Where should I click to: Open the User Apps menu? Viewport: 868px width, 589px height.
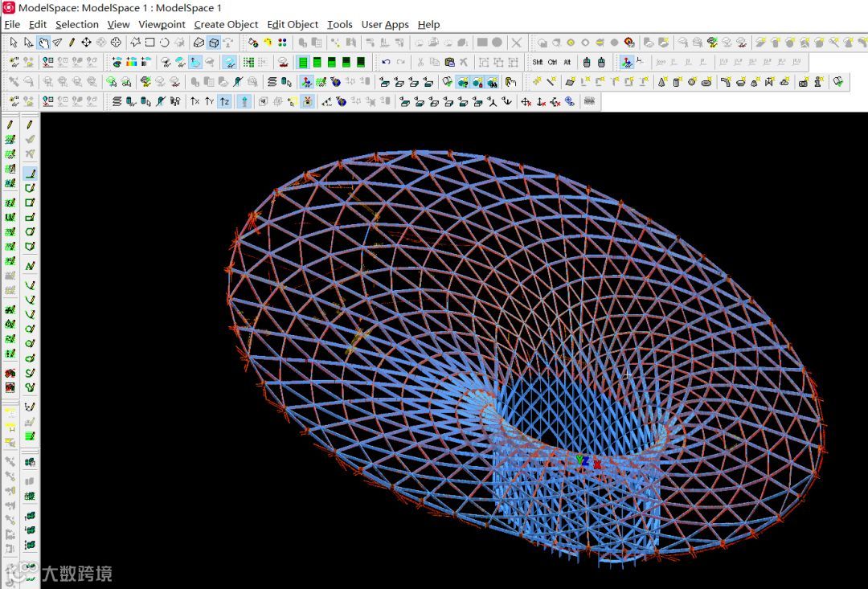[385, 24]
